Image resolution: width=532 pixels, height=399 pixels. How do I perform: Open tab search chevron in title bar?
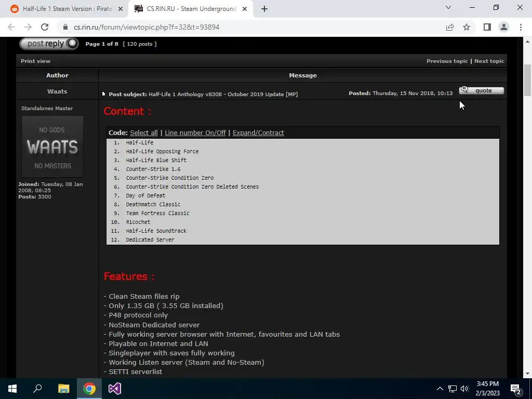tap(448, 7)
